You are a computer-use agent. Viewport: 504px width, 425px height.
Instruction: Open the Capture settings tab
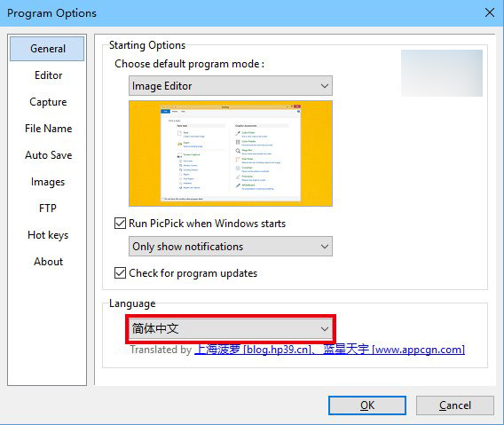(48, 102)
